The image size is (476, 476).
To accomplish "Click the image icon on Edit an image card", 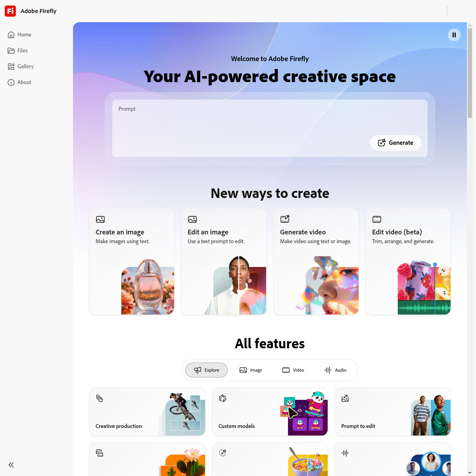I will [192, 219].
